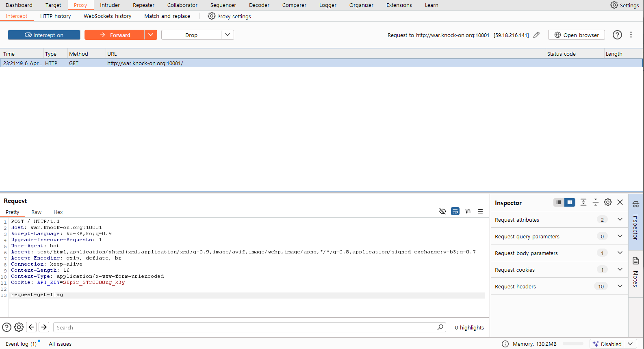Toggle Intercept on button
Image resolution: width=644 pixels, height=349 pixels.
tap(44, 35)
